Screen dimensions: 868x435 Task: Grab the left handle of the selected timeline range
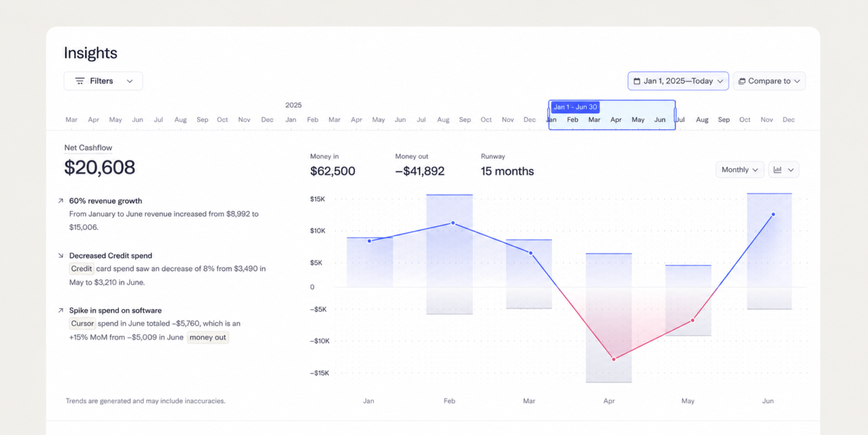549,114
